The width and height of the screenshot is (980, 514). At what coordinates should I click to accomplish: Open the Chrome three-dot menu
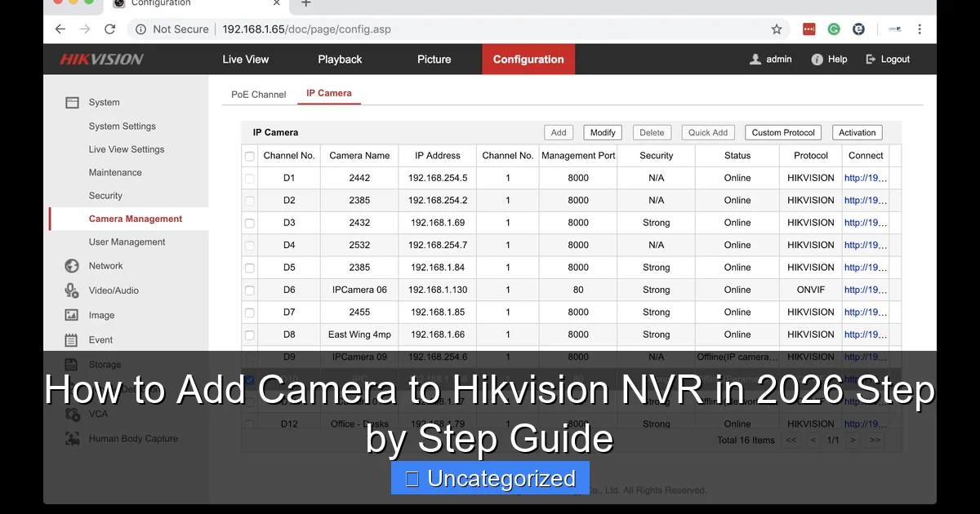pos(919,29)
